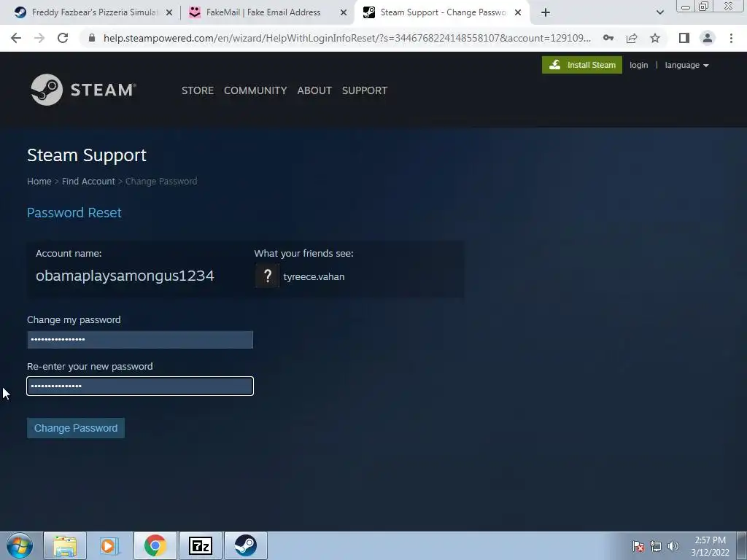The width and height of the screenshot is (747, 560).
Task: Click the Chrome taskbar icon
Action: click(155, 545)
